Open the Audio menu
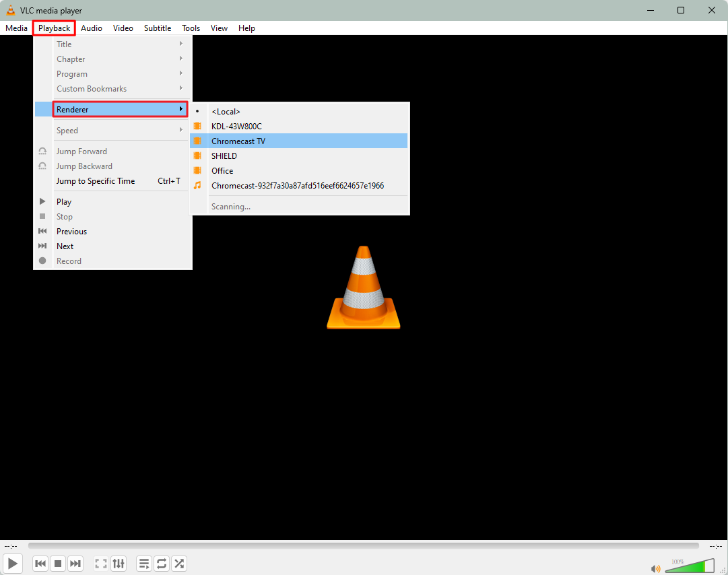728x575 pixels. (92, 28)
